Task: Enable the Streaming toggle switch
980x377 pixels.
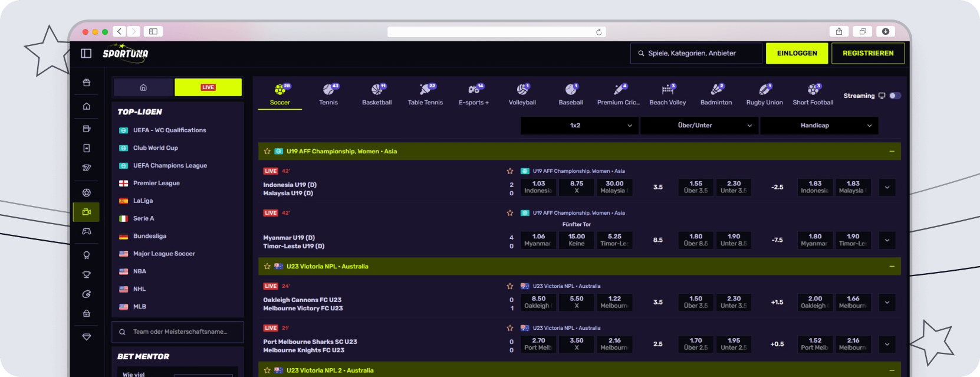Action: (895, 96)
